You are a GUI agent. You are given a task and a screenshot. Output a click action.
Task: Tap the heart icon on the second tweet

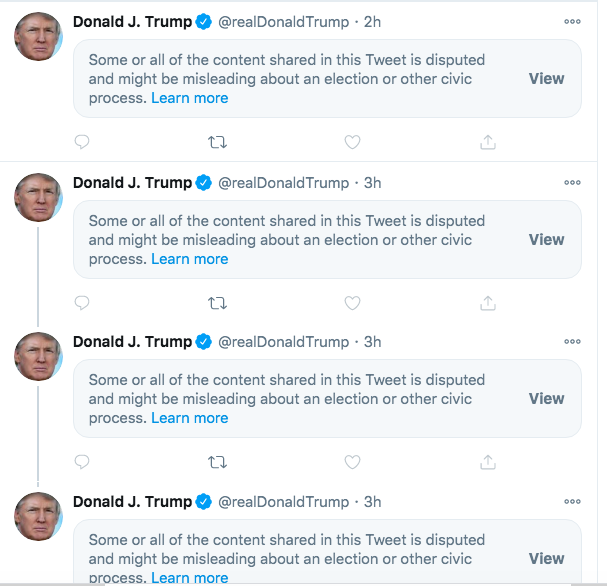coord(352,302)
